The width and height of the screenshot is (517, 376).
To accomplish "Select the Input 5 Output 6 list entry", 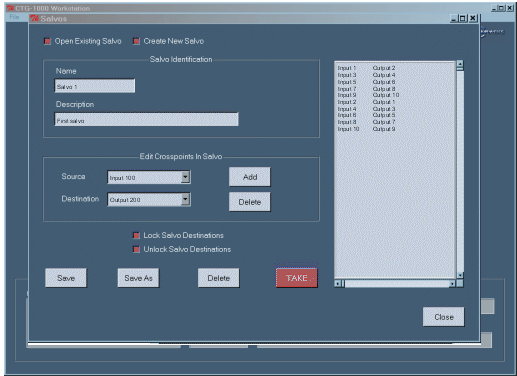I will [x=366, y=82].
